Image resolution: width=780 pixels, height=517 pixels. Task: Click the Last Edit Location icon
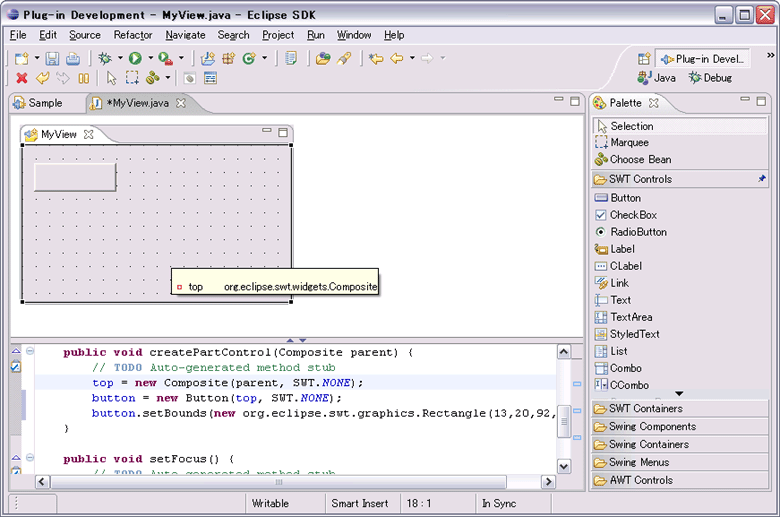click(x=376, y=58)
